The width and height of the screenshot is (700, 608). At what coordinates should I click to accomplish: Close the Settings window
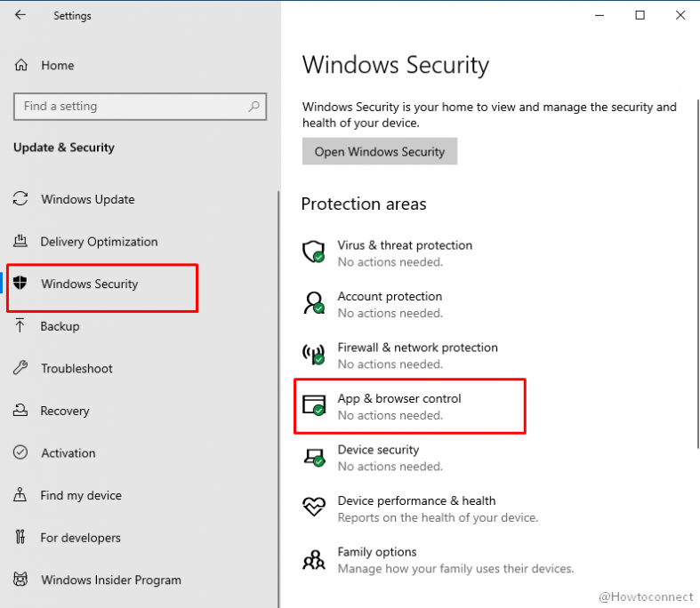click(x=680, y=15)
